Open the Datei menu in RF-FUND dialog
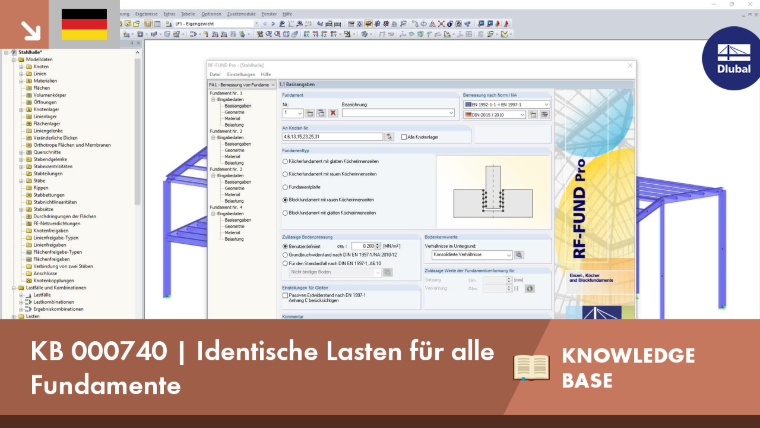This screenshot has height=428, width=760. 215,75
